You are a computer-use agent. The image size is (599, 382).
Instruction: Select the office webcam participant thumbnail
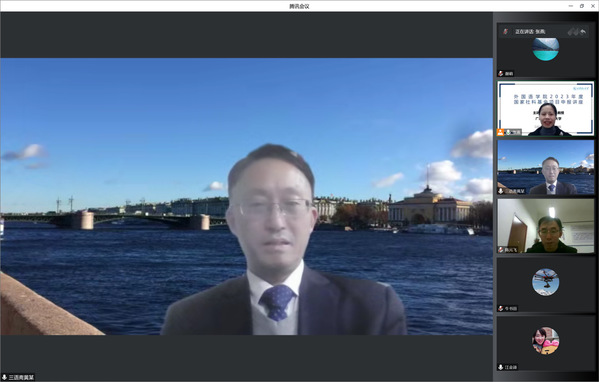546,226
